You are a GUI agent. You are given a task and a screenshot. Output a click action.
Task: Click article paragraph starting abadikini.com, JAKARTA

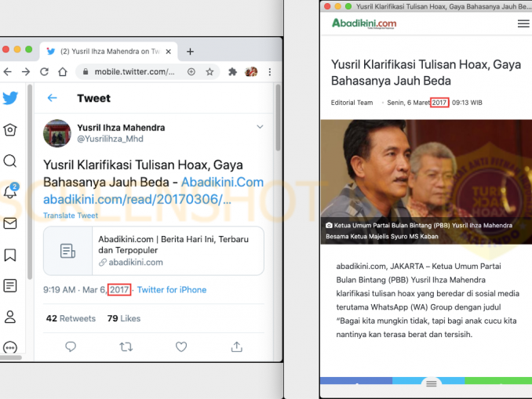[428, 300]
